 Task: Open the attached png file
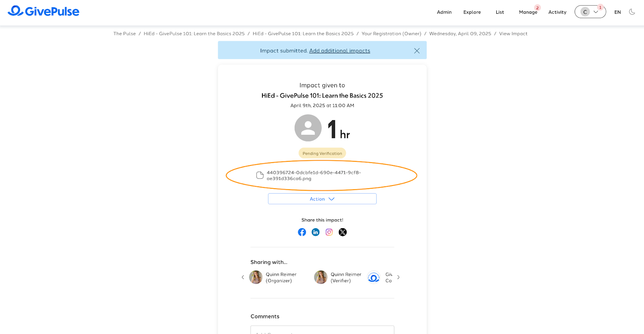[314, 175]
